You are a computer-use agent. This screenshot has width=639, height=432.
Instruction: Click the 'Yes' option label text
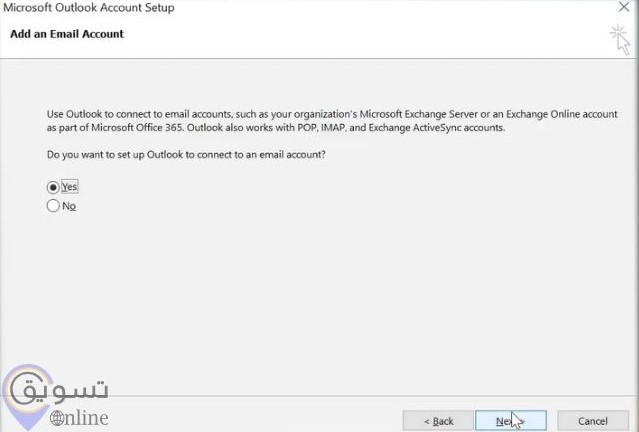(x=69, y=187)
